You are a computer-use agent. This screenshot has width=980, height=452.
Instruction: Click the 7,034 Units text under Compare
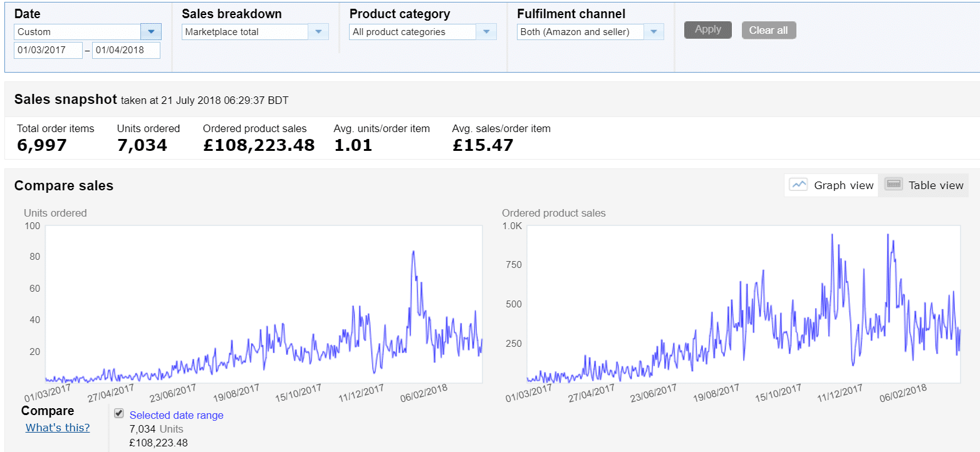coord(157,429)
